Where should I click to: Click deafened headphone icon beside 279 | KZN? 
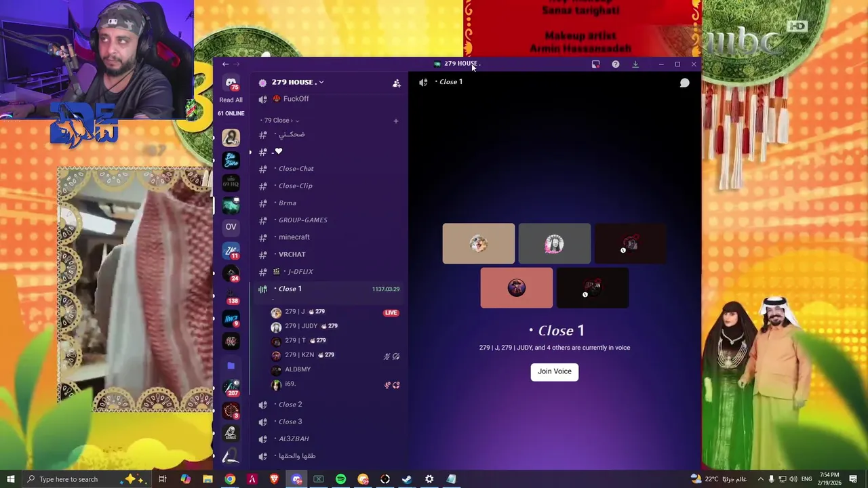point(396,357)
